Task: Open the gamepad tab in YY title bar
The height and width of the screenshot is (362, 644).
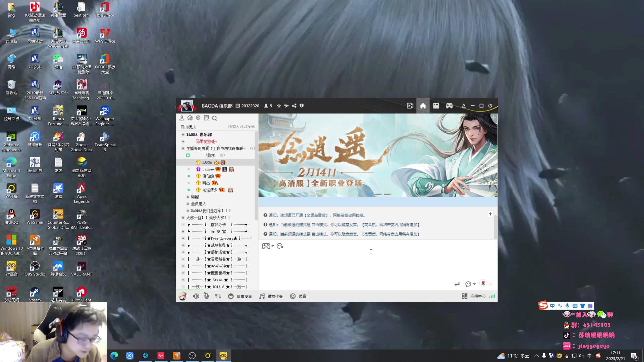Action: [449, 106]
